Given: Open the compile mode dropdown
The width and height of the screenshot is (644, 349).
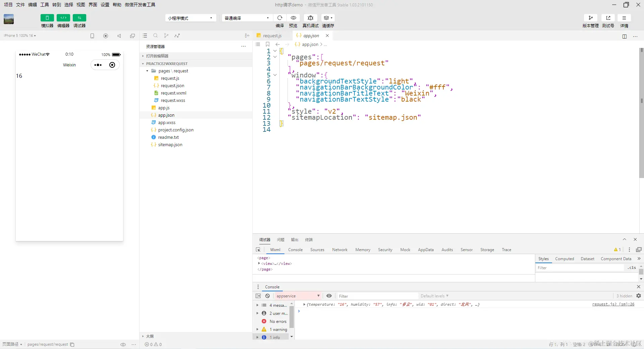Looking at the screenshot, I should tap(247, 18).
